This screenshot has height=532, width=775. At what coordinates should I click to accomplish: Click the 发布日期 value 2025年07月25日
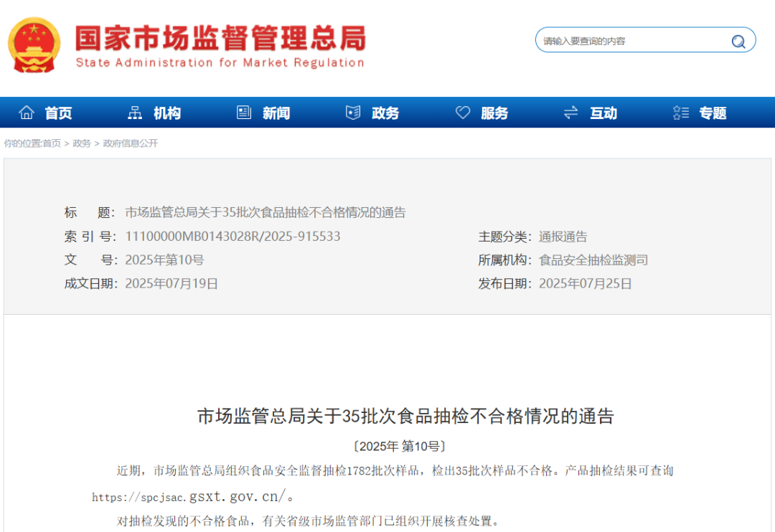click(586, 283)
